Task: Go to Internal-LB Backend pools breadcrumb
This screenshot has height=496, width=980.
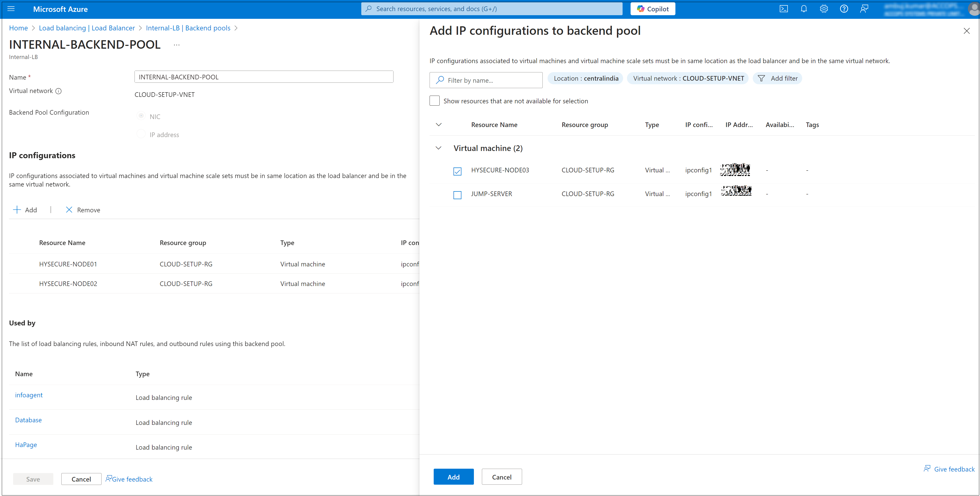Action: (x=188, y=28)
